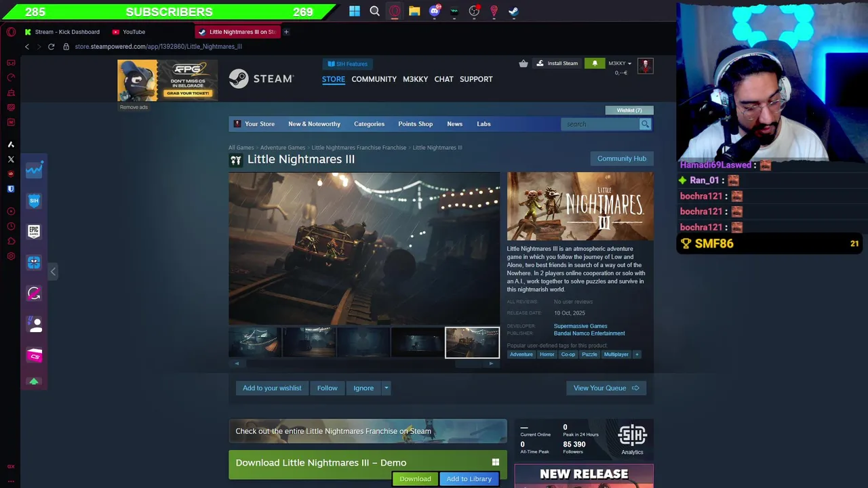Open the Categories dropdown
Image resolution: width=868 pixels, height=488 pixels.
tap(369, 124)
